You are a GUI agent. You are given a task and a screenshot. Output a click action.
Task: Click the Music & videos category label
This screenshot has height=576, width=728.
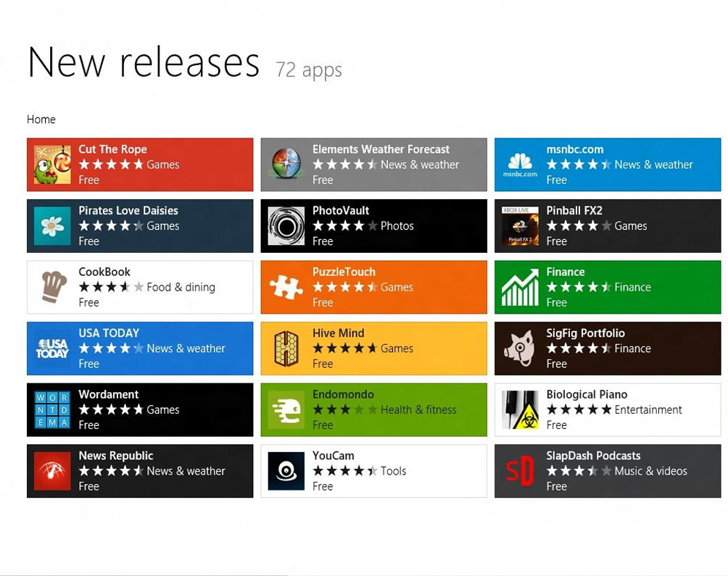tap(651, 471)
